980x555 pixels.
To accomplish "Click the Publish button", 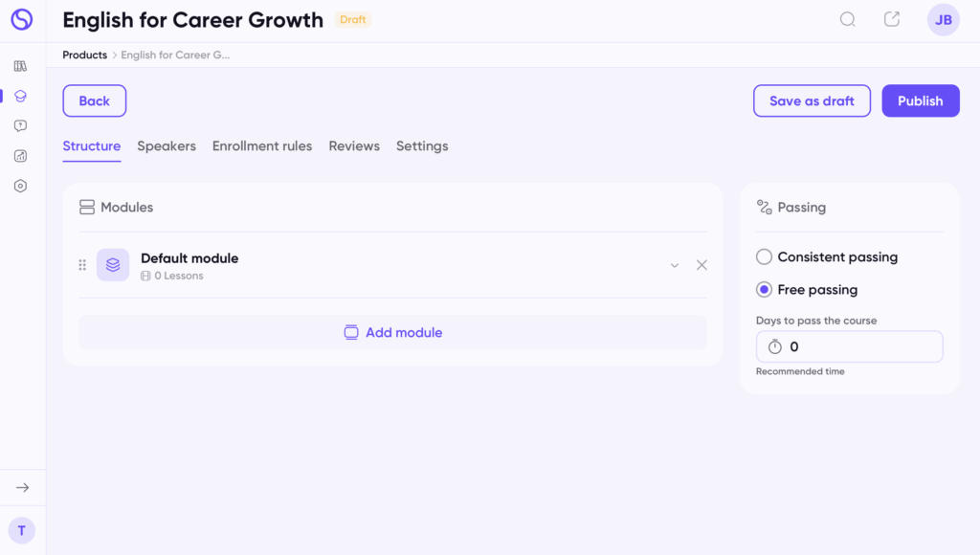I will pyautogui.click(x=921, y=100).
